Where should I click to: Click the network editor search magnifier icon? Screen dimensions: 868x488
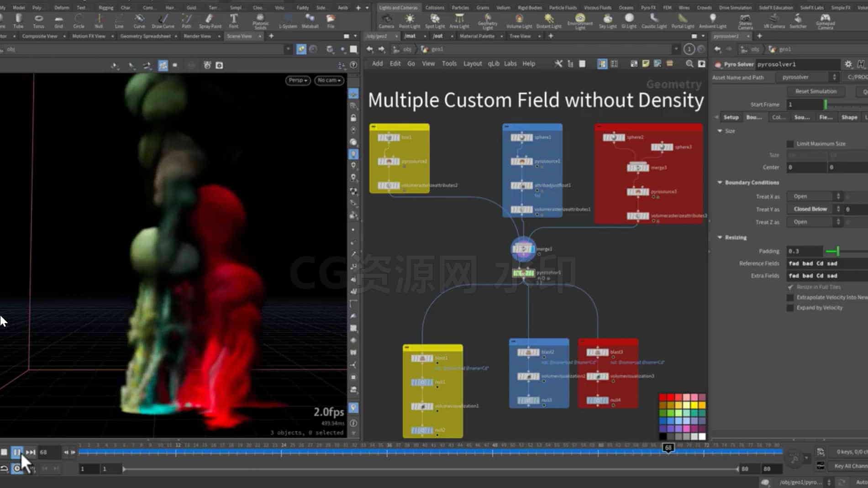click(689, 64)
